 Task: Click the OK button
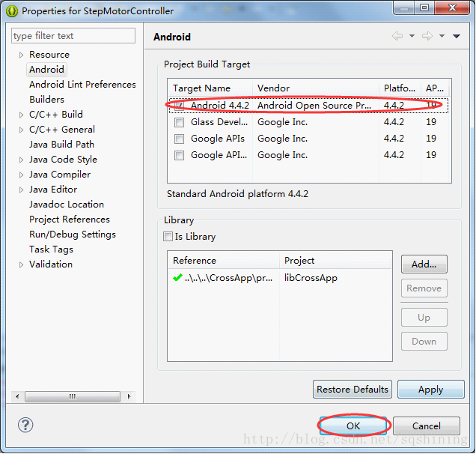pyautogui.click(x=353, y=426)
